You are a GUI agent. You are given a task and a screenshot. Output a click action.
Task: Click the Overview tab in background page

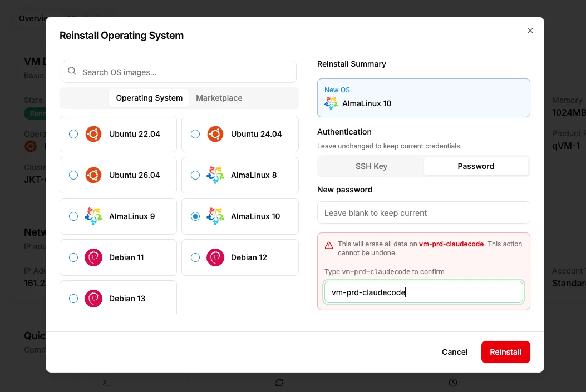click(33, 18)
